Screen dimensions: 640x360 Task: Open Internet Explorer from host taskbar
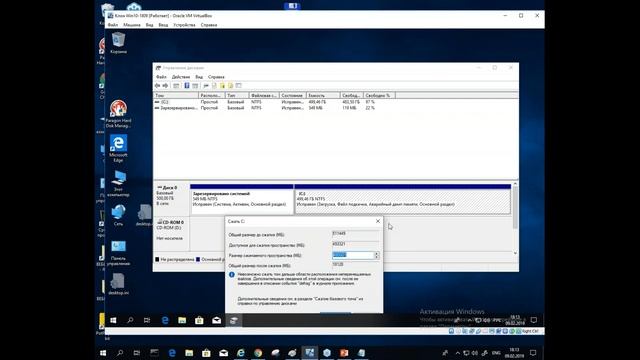240,353
